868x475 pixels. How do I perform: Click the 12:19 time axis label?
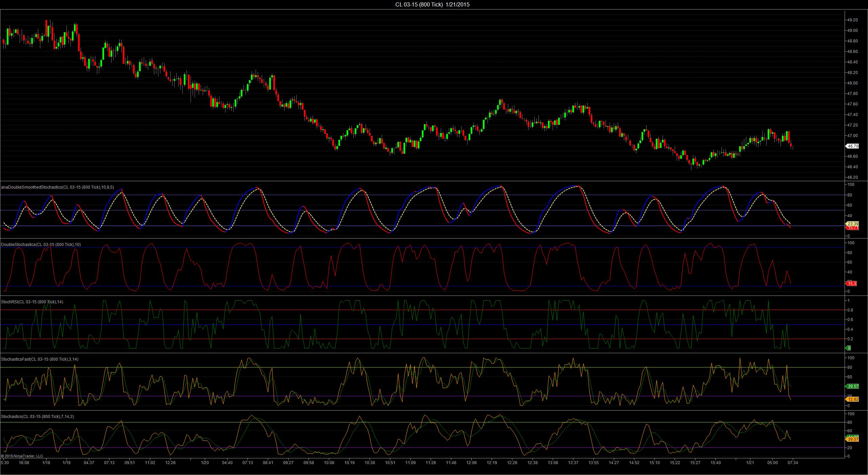(492, 462)
